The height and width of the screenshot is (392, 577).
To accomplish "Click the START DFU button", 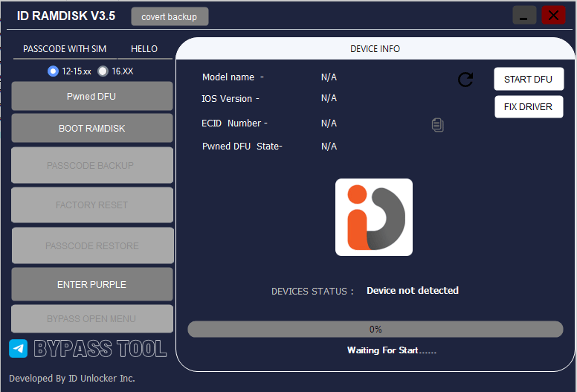I will tap(529, 79).
